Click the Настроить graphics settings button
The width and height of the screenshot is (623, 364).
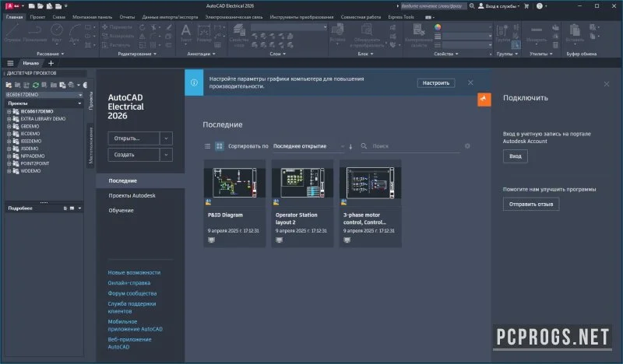[436, 83]
